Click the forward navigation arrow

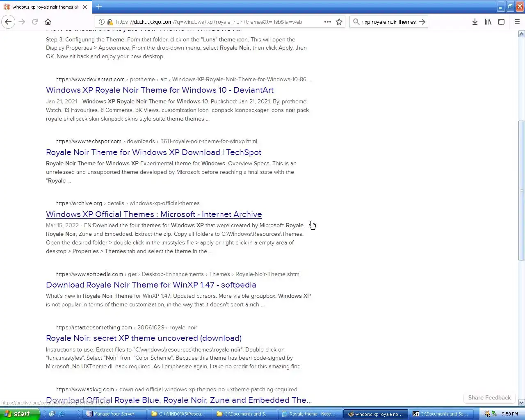coord(22,22)
